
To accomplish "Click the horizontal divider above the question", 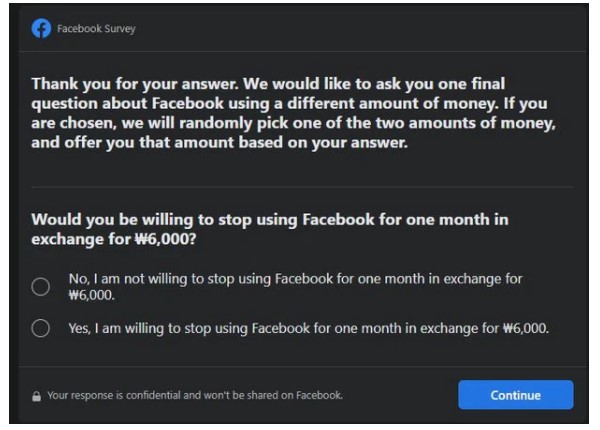I will (300, 185).
